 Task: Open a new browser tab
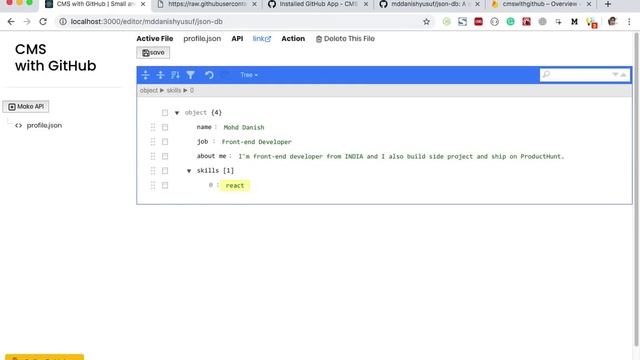[608, 4]
